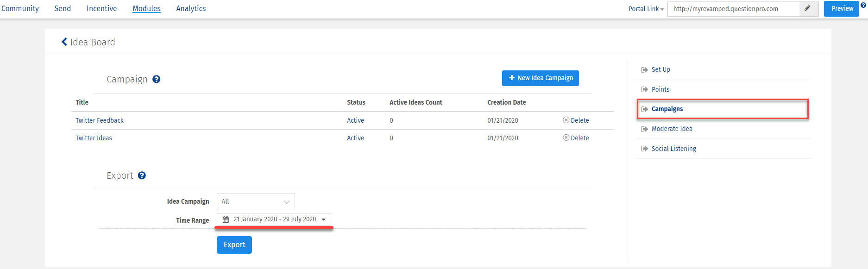Click the pencil edit icon for portal link
This screenshot has height=269, width=868.
coord(807,8)
